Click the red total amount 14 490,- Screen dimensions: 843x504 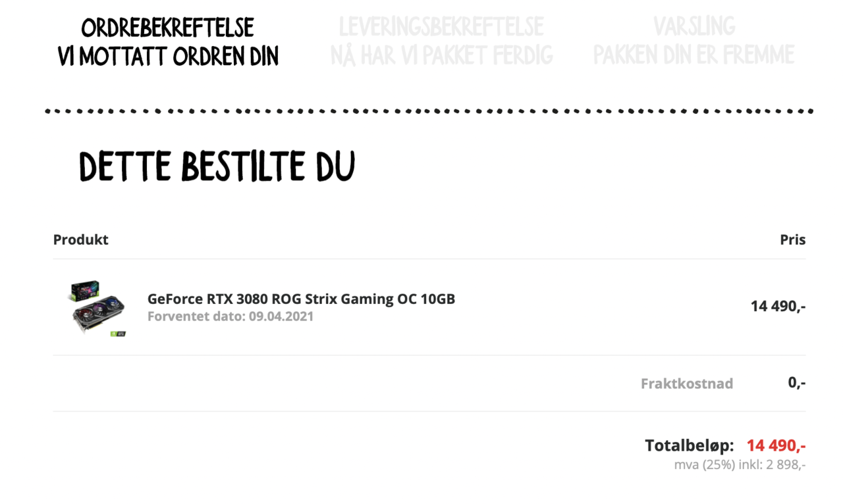(776, 445)
